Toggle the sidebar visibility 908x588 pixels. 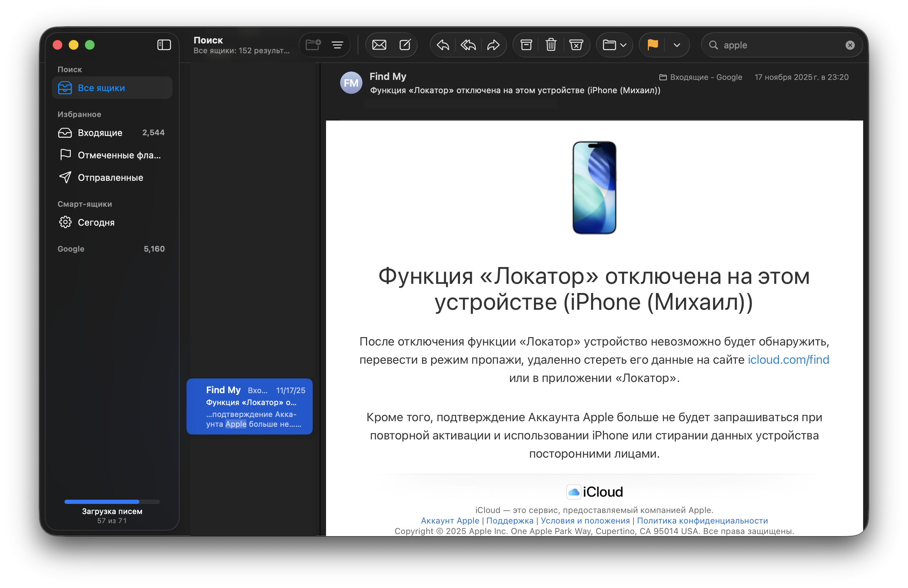click(x=164, y=45)
